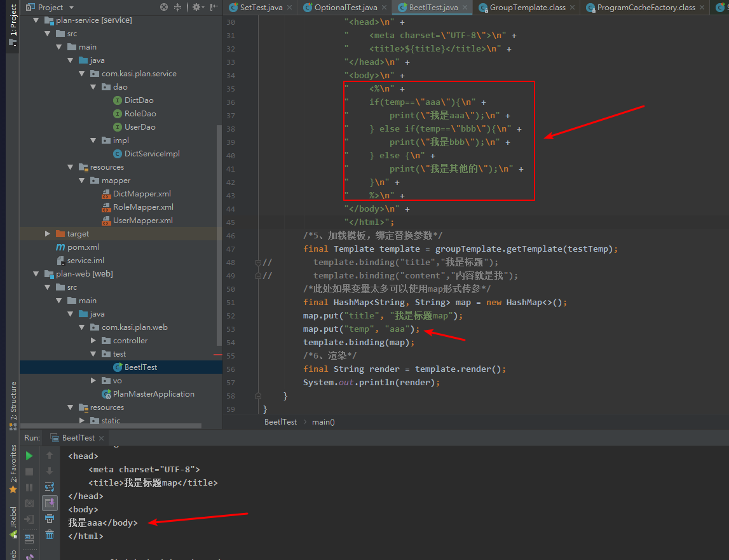
Task: Click the service.iml file icon
Action: 60,261
